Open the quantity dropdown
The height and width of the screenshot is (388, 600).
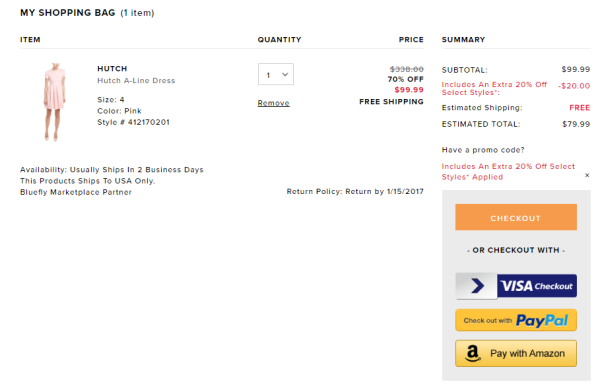click(276, 74)
